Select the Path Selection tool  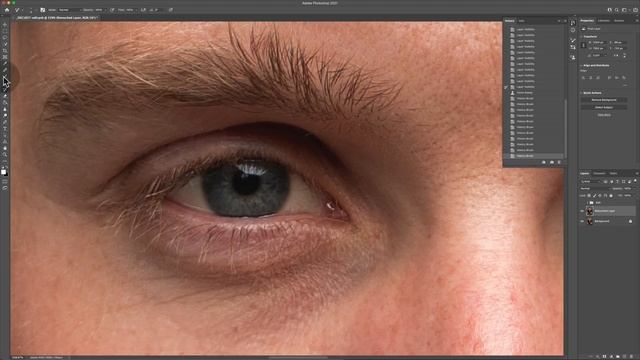coord(5,135)
